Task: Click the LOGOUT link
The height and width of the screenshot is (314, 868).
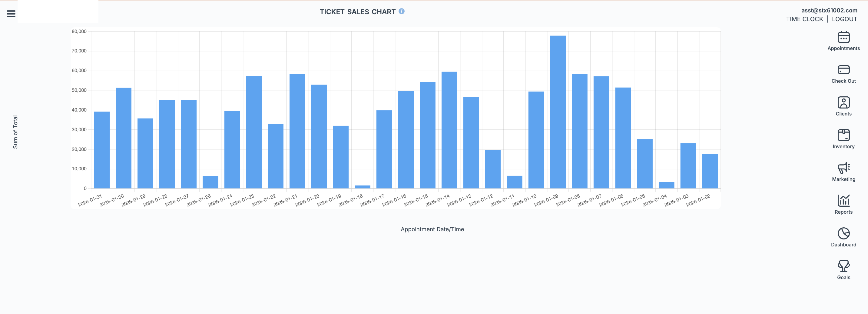Action: pos(844,19)
